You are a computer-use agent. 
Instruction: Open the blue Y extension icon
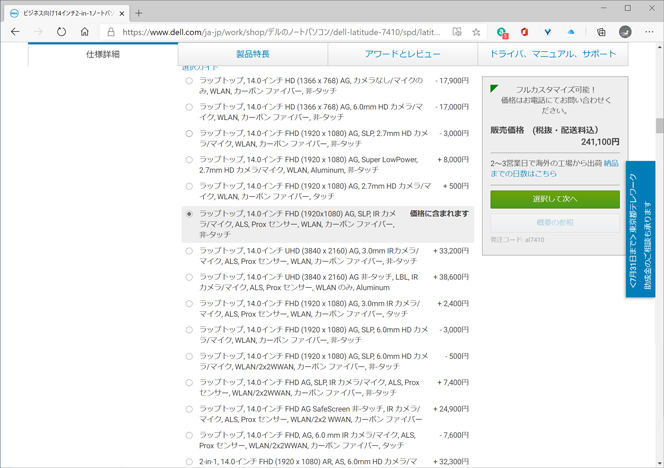pos(548,32)
